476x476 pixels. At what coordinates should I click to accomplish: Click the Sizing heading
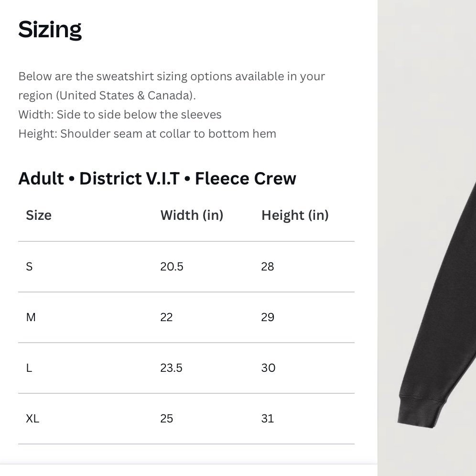pyautogui.click(x=50, y=30)
